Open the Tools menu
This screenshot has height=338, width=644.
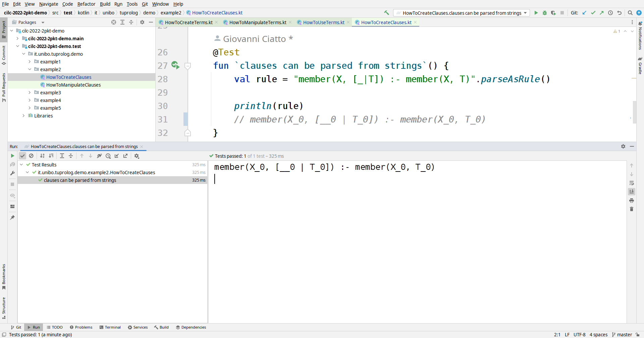click(x=132, y=4)
